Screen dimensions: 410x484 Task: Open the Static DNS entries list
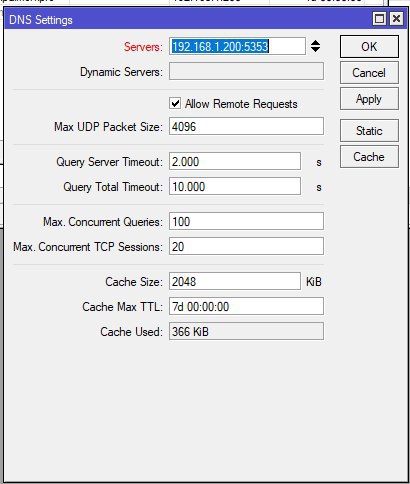[369, 131]
